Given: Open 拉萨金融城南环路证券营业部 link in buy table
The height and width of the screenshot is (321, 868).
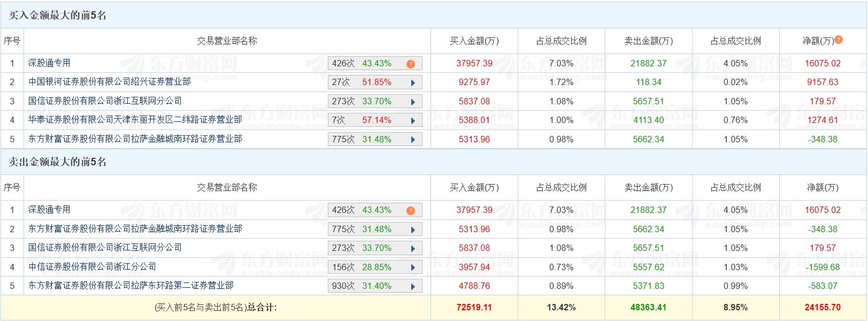Looking at the screenshot, I should point(135,139).
